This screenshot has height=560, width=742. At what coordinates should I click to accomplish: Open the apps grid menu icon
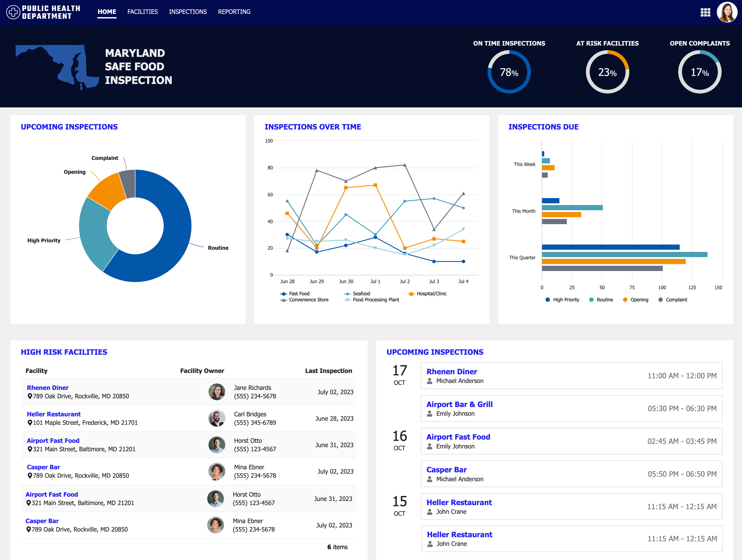coord(706,12)
